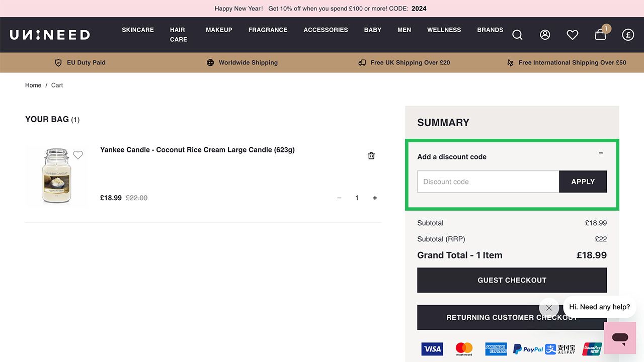Open the pink chat widget
The height and width of the screenshot is (362, 644).
620,338
